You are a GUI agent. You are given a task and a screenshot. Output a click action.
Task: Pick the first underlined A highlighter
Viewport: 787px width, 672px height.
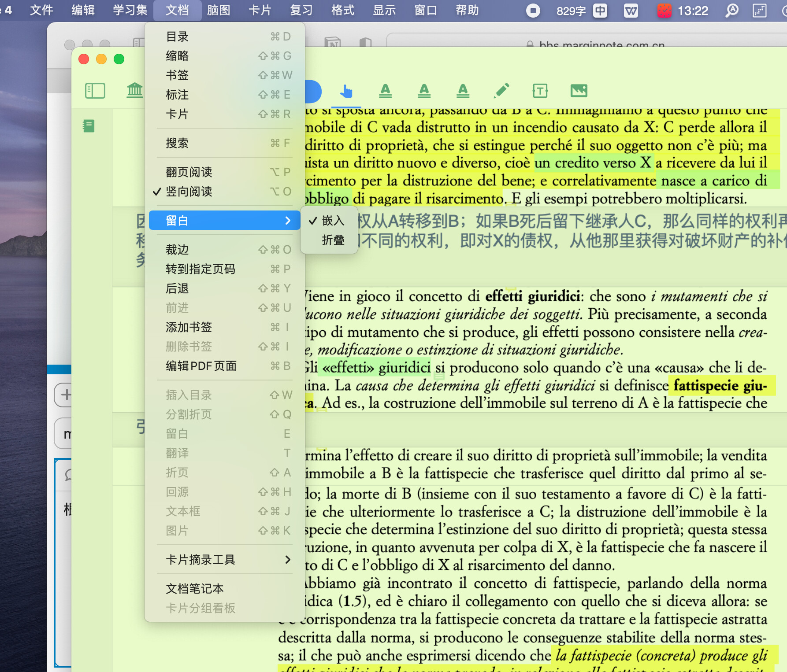(386, 91)
